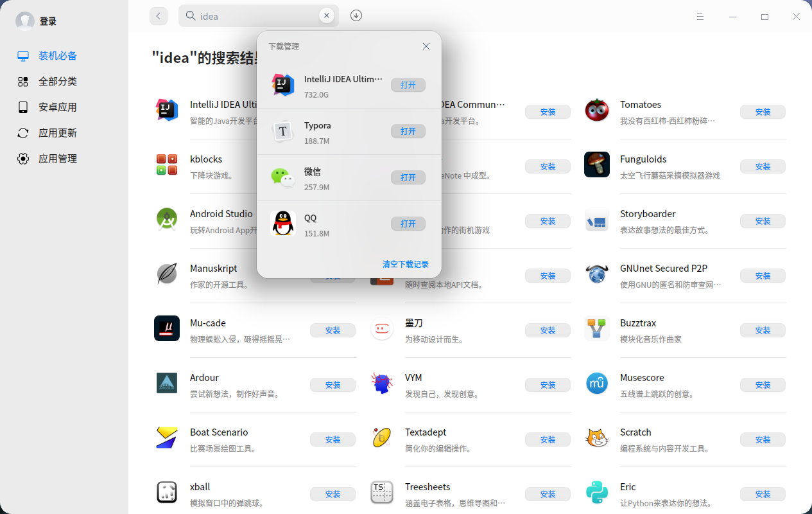The image size is (812, 514).
Task: Open Typora from the download list
Action: click(x=408, y=131)
